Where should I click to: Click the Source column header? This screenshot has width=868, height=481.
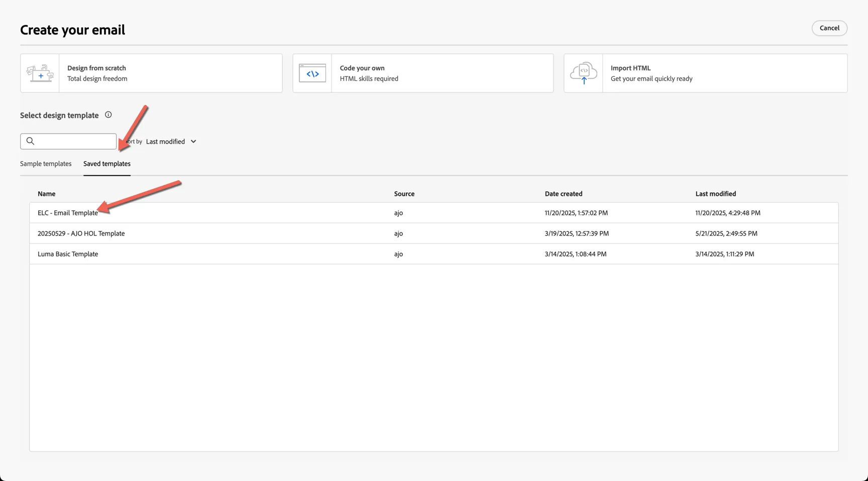tap(404, 194)
